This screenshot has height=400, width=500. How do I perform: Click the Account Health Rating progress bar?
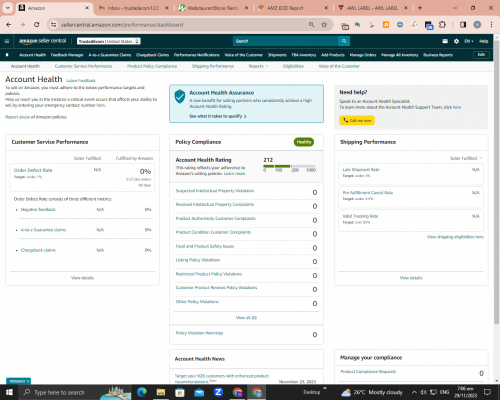click(x=289, y=166)
